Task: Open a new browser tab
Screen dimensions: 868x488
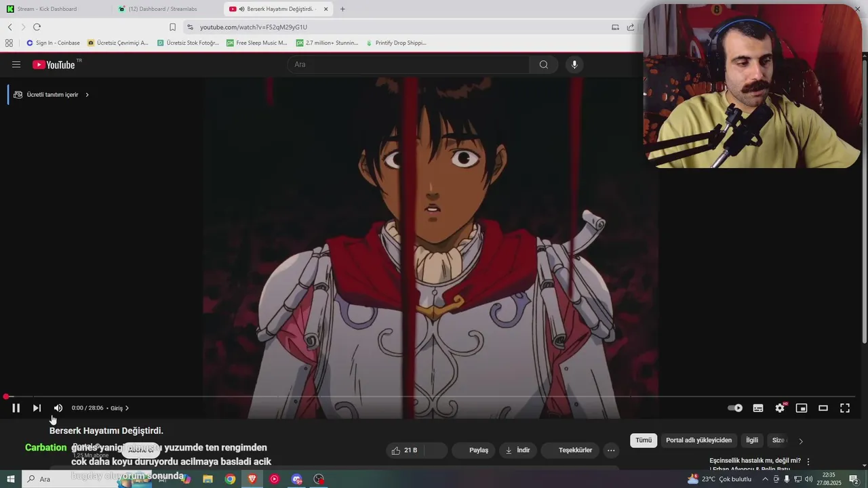Action: pyautogui.click(x=342, y=9)
